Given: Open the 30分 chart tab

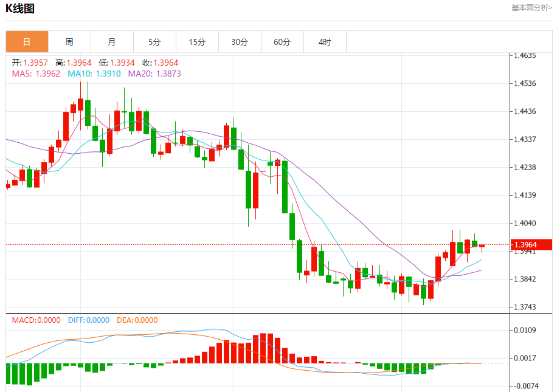Looking at the screenshot, I should (x=240, y=42).
